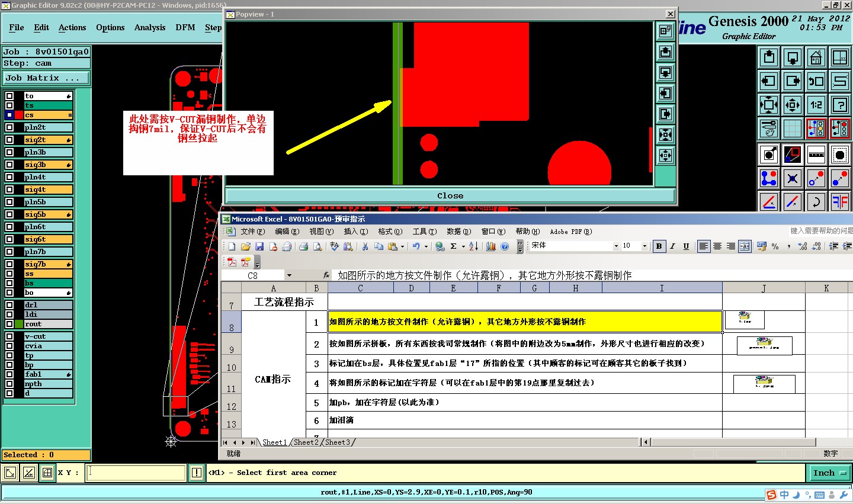The height and width of the screenshot is (504, 853).
Task: Click the mirror F icon
Action: (840, 202)
